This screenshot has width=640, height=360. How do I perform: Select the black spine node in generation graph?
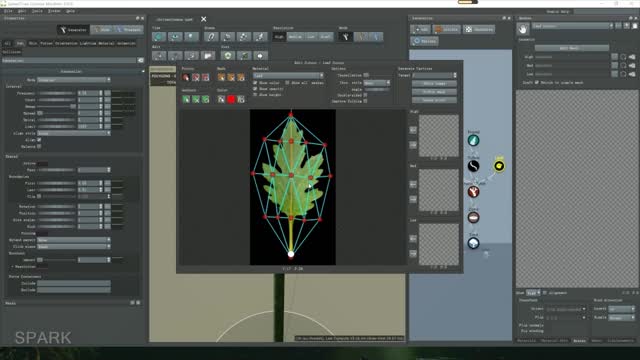(x=473, y=166)
